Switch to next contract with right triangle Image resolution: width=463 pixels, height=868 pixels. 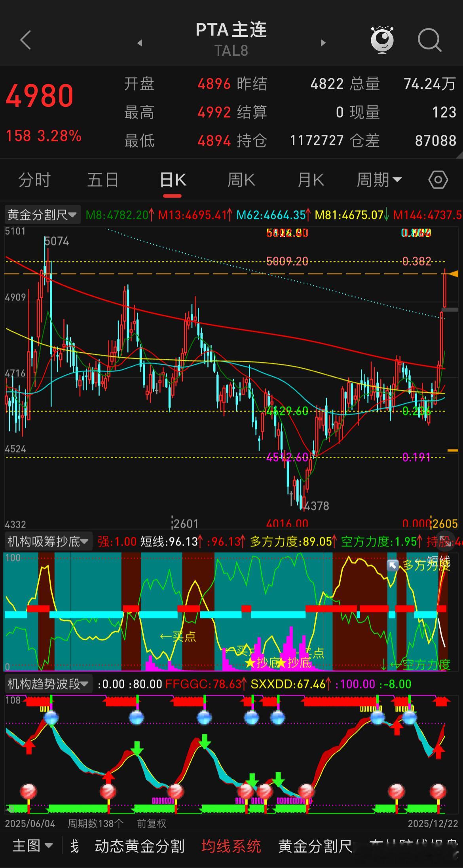point(323,43)
